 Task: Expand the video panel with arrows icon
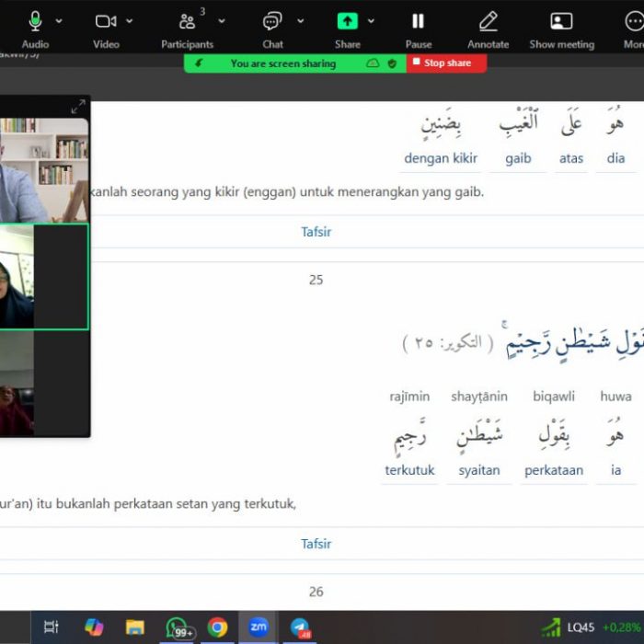point(78,107)
